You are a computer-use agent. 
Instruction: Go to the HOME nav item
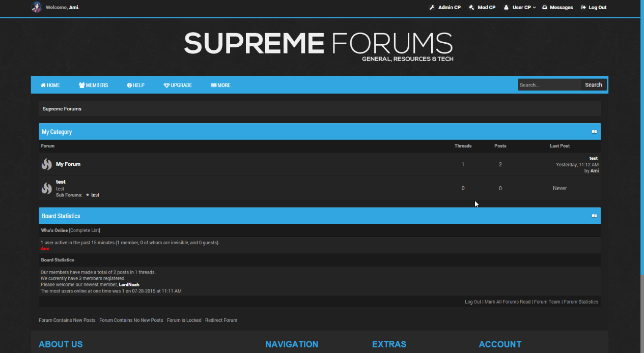tap(50, 85)
